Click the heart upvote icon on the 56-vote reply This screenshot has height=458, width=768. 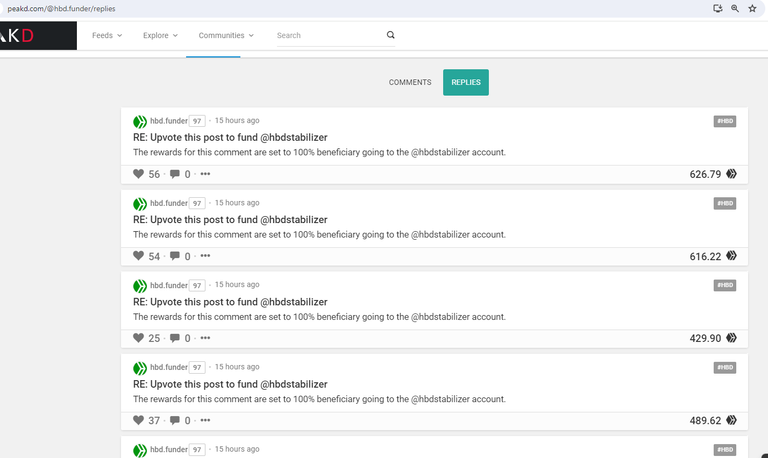coord(139,173)
